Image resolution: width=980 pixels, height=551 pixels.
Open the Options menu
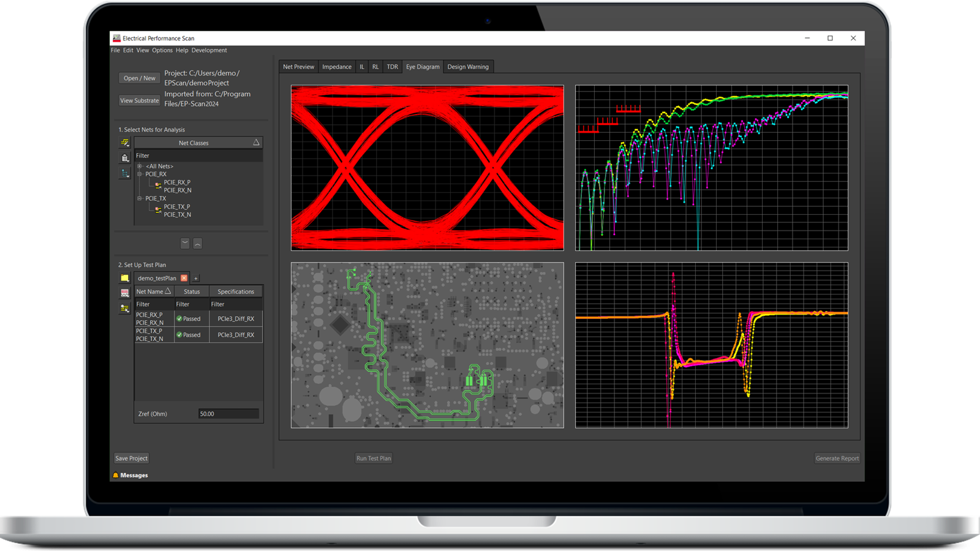[x=162, y=50]
